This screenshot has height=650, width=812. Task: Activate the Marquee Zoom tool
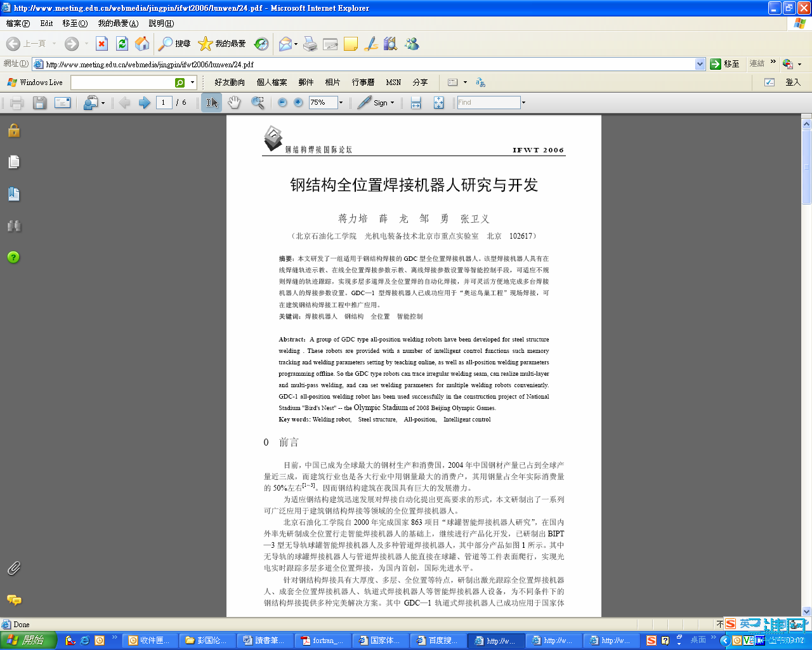(258, 103)
